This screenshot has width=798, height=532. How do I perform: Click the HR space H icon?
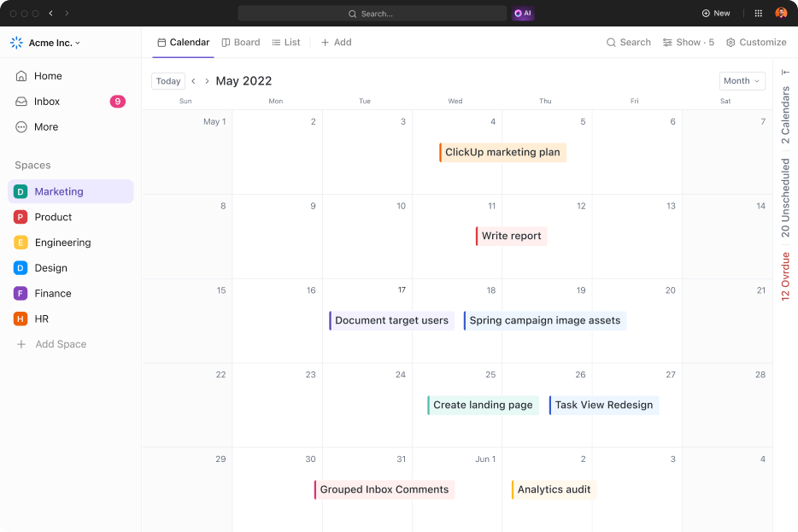[x=21, y=319]
